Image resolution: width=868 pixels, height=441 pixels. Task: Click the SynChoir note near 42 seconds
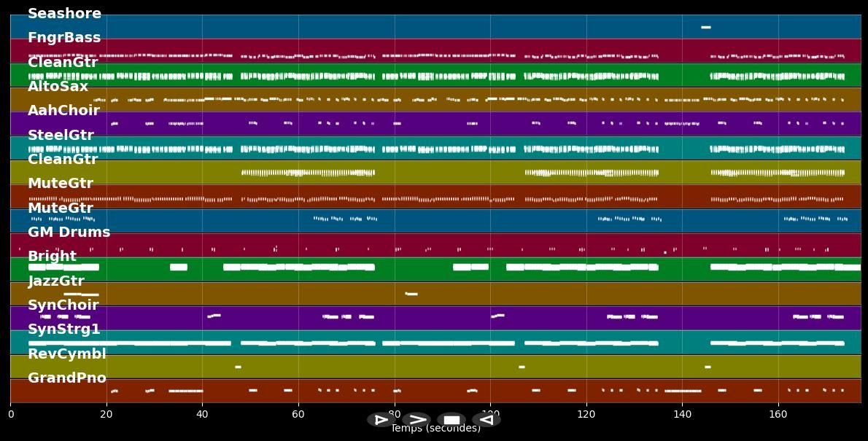pyautogui.click(x=214, y=316)
